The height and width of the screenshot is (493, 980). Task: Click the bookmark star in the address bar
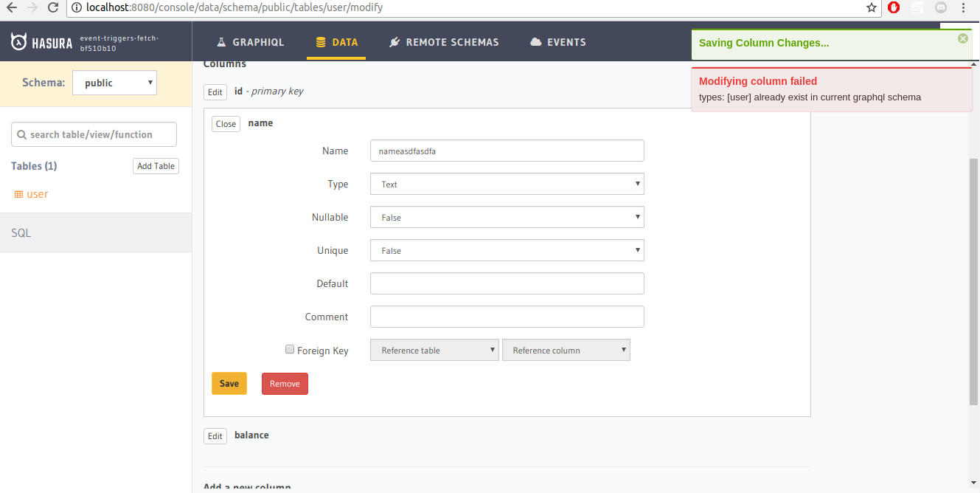(871, 7)
